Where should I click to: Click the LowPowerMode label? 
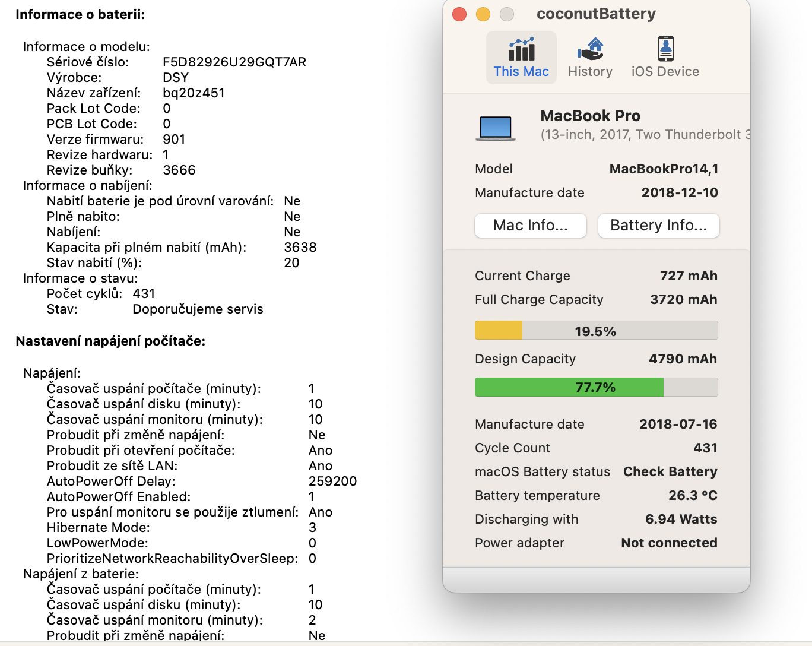pyautogui.click(x=97, y=543)
